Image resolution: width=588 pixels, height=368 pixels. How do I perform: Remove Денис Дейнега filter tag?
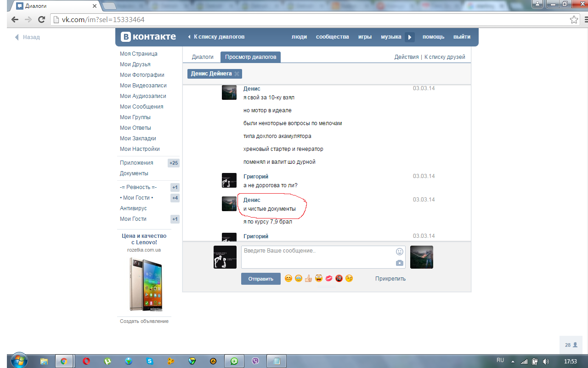(x=237, y=74)
